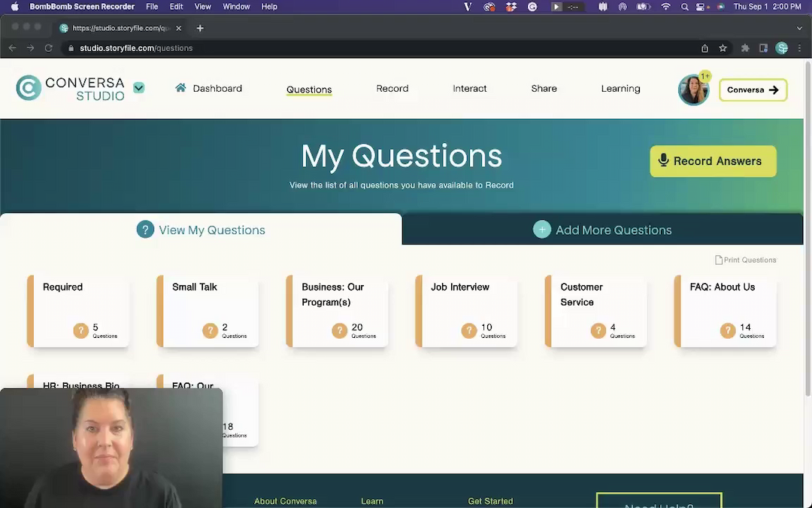Click the Dropbox icon in menu bar
This screenshot has height=508, width=812.
pyautogui.click(x=511, y=7)
